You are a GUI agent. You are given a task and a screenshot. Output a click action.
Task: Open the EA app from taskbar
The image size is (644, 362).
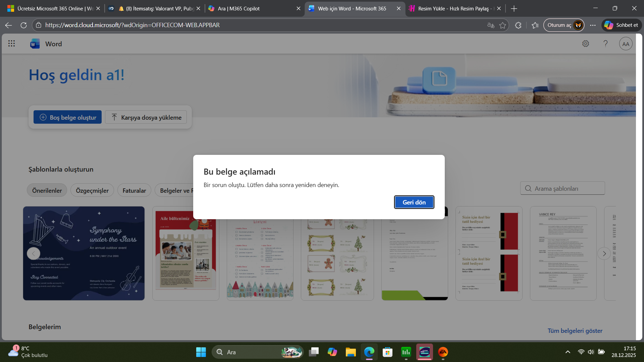coord(443,352)
